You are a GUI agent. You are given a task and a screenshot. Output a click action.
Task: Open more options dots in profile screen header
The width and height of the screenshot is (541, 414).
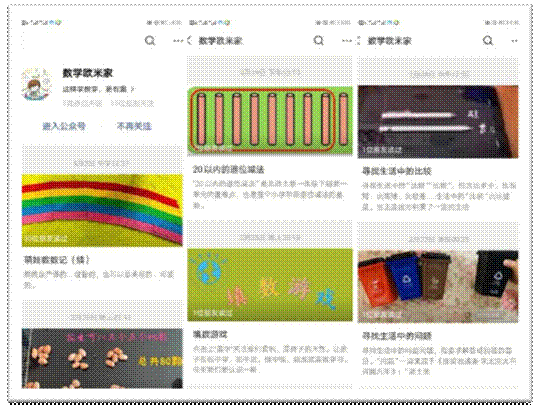[x=178, y=41]
